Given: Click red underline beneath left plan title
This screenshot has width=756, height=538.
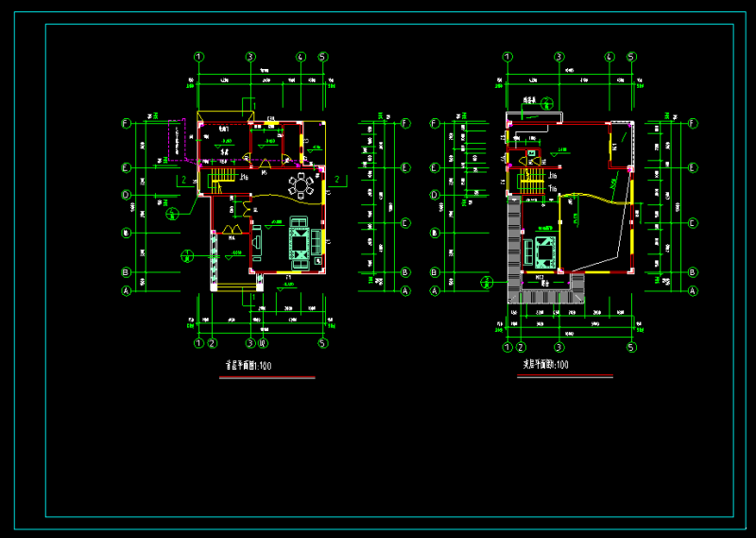Looking at the screenshot, I should click(266, 377).
